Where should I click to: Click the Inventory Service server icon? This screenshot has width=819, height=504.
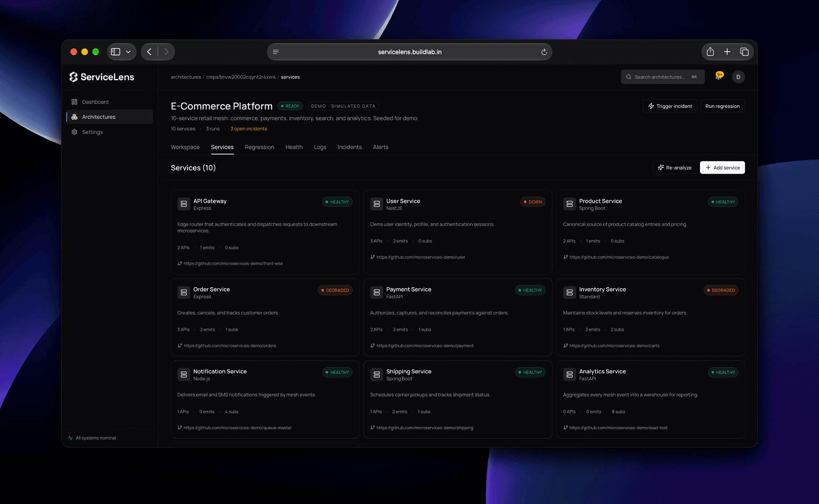[569, 293]
